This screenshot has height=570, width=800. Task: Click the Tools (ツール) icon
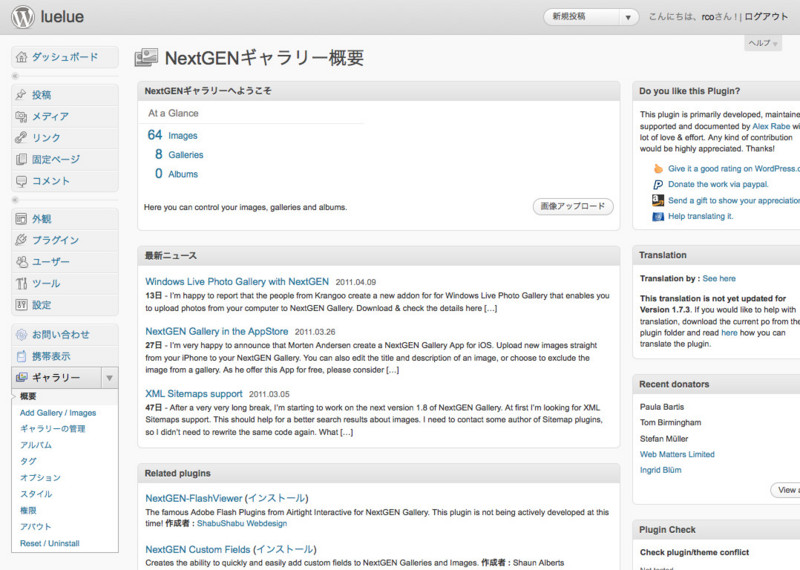click(21, 283)
